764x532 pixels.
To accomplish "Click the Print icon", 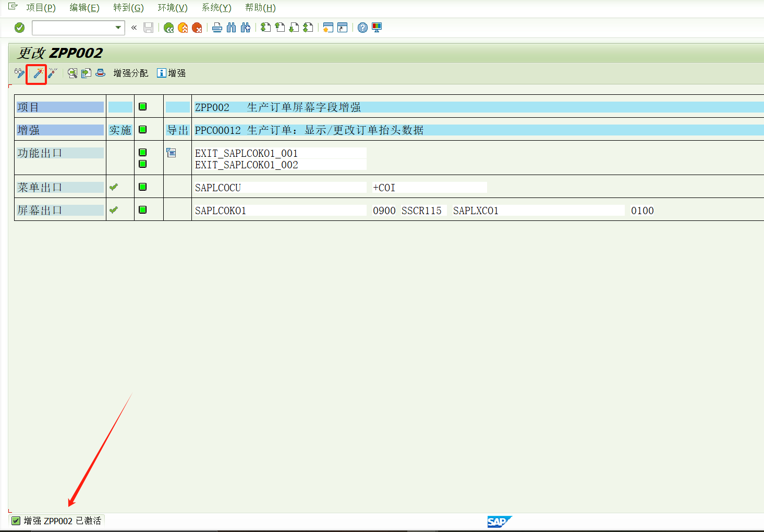I will tap(217, 28).
